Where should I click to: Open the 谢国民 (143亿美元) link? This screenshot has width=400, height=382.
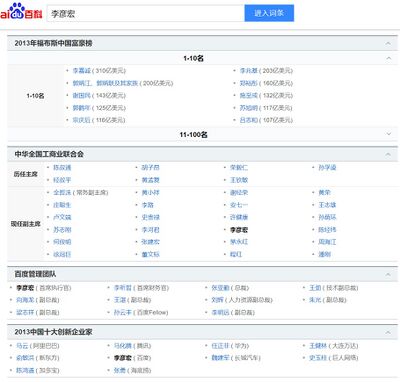click(x=82, y=95)
